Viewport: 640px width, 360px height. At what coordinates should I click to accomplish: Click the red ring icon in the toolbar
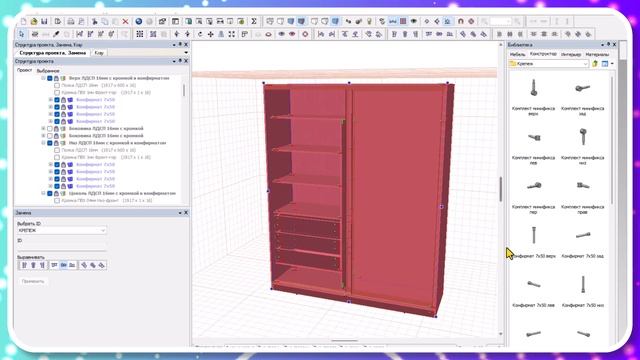point(305,34)
